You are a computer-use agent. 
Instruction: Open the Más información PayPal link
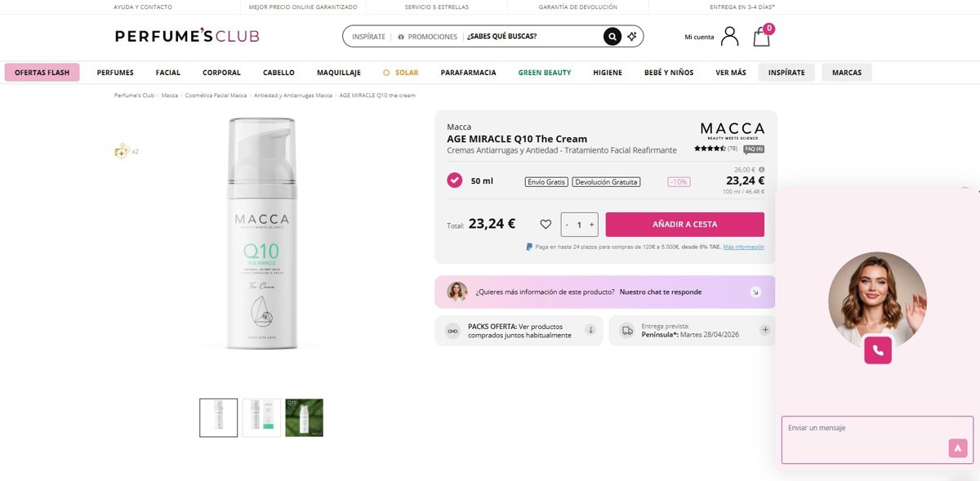(x=743, y=247)
